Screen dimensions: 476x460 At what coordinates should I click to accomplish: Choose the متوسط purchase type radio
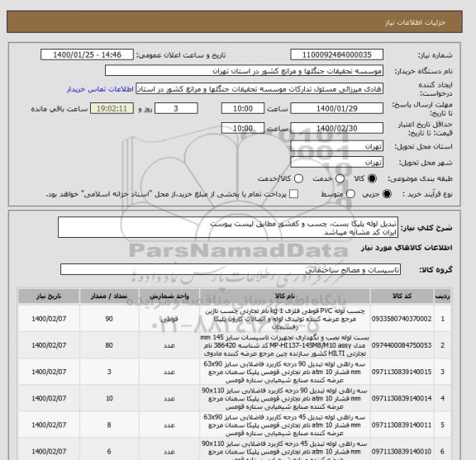[x=350, y=194]
